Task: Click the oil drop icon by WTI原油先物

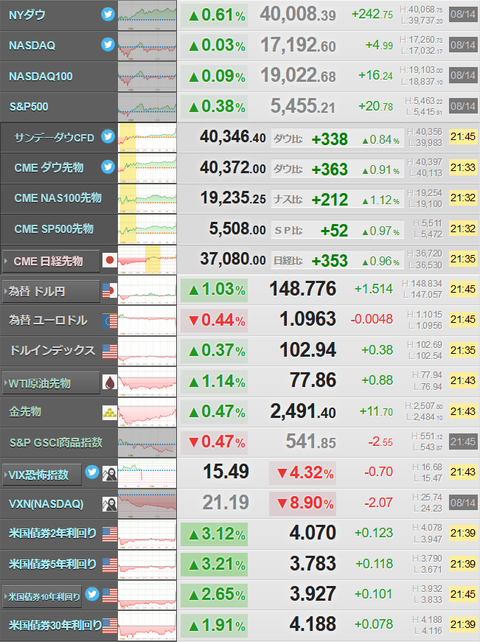Action: click(110, 382)
